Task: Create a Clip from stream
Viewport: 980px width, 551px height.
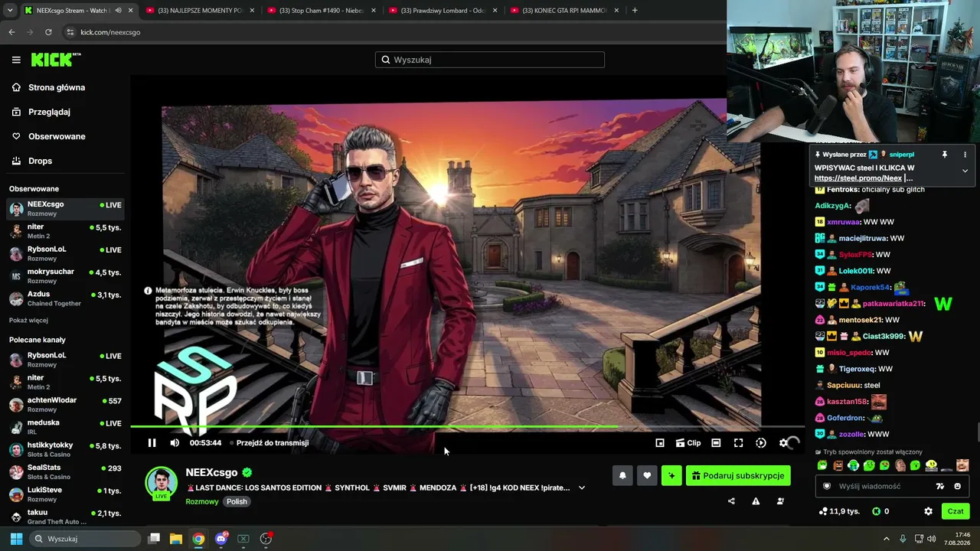Action: tap(688, 442)
